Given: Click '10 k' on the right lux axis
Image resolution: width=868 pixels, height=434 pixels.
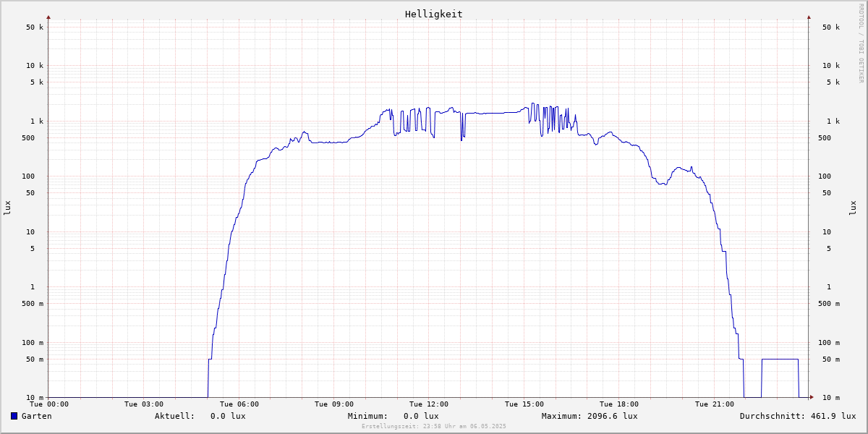Looking at the screenshot, I should (831, 65).
